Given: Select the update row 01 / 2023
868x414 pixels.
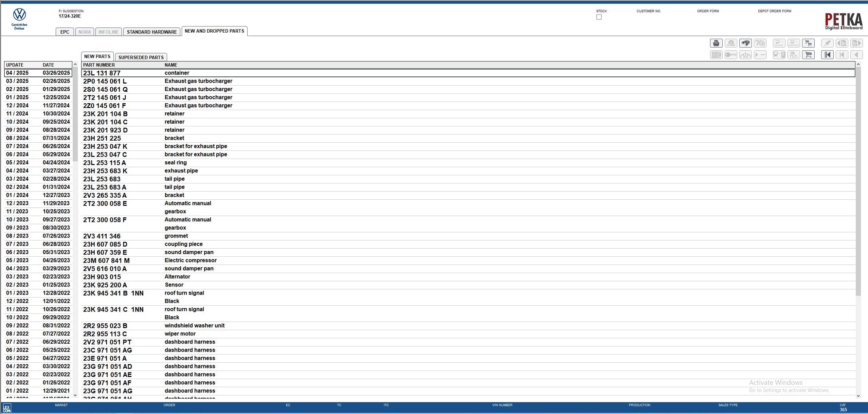Looking at the screenshot, I should click(x=37, y=293).
